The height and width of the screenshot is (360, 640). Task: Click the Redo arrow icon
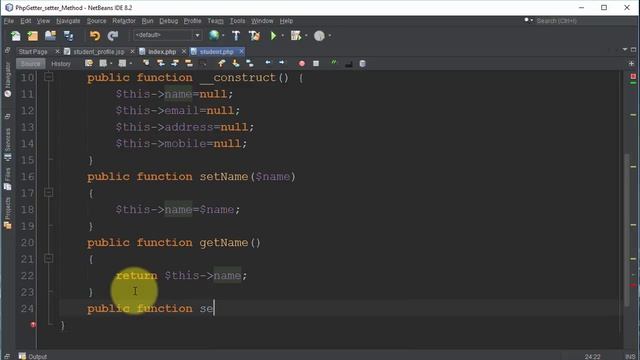tap(113, 36)
